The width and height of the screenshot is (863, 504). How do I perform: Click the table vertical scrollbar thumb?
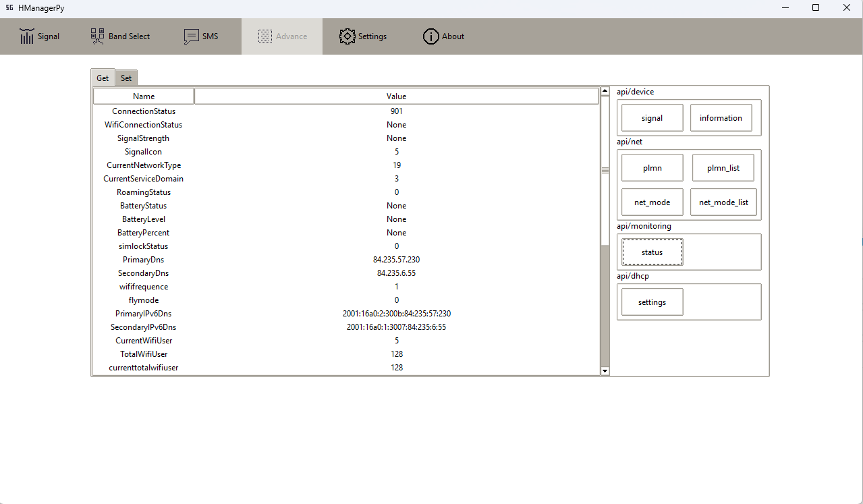[x=605, y=171]
